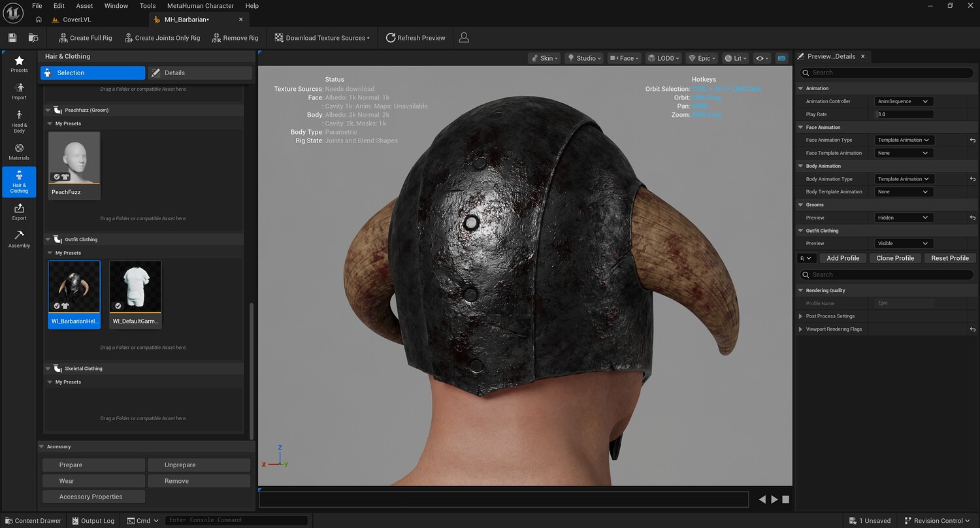Open the Head & Body panel
The image size is (980, 528).
pyautogui.click(x=19, y=122)
